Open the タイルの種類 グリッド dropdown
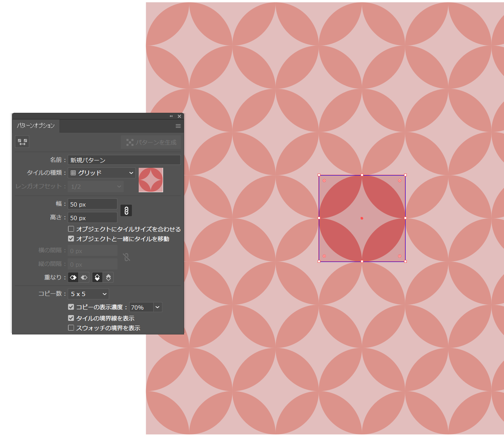This screenshot has width=504, height=448. coord(102,173)
